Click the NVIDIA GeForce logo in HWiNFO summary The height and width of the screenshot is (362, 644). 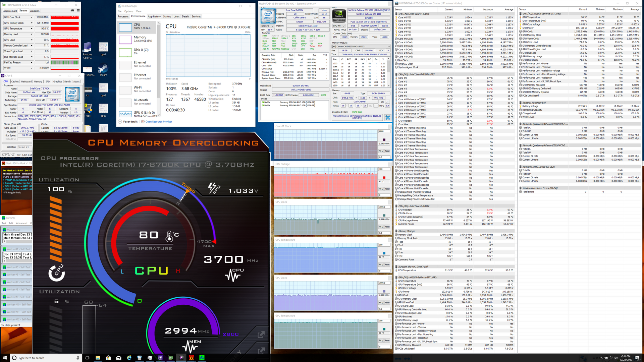tap(339, 16)
